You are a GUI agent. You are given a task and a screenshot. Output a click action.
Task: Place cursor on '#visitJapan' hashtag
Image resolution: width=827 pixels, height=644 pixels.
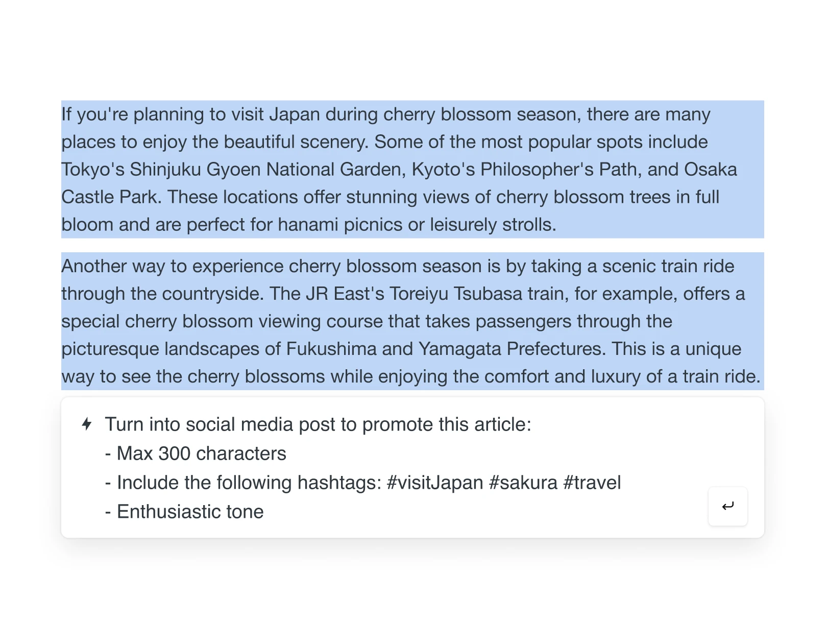pos(435,483)
